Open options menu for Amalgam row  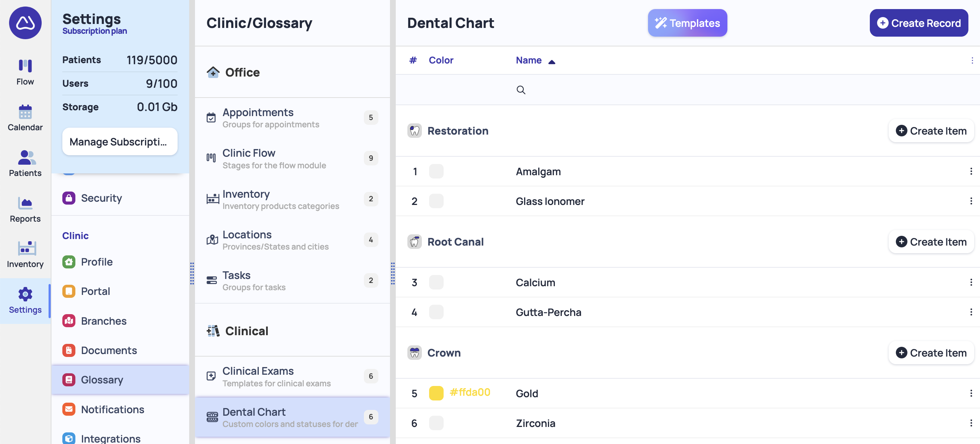[971, 171]
